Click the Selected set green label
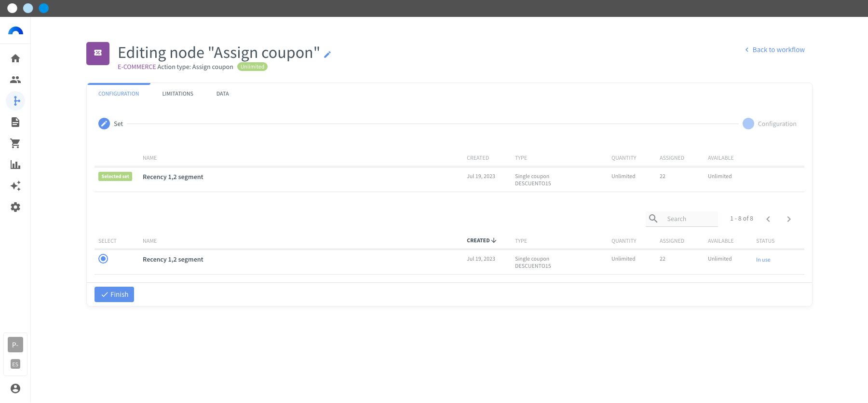The height and width of the screenshot is (403, 868). [x=115, y=177]
